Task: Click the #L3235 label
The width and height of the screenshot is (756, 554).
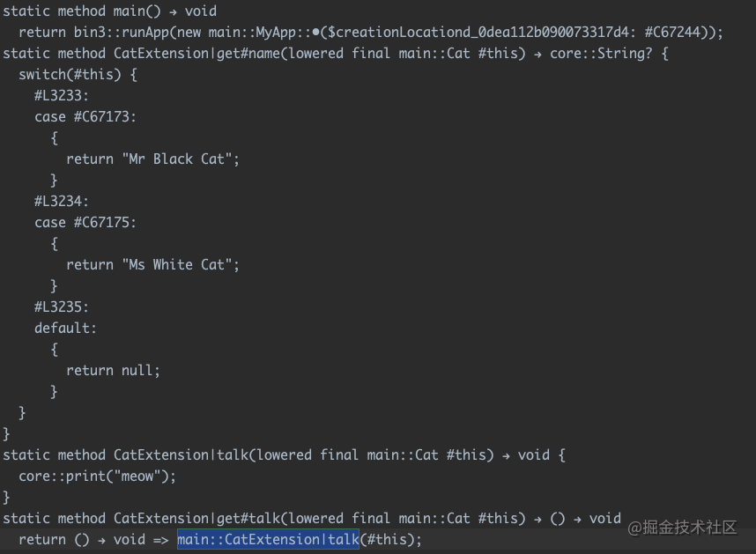Action: tap(61, 307)
